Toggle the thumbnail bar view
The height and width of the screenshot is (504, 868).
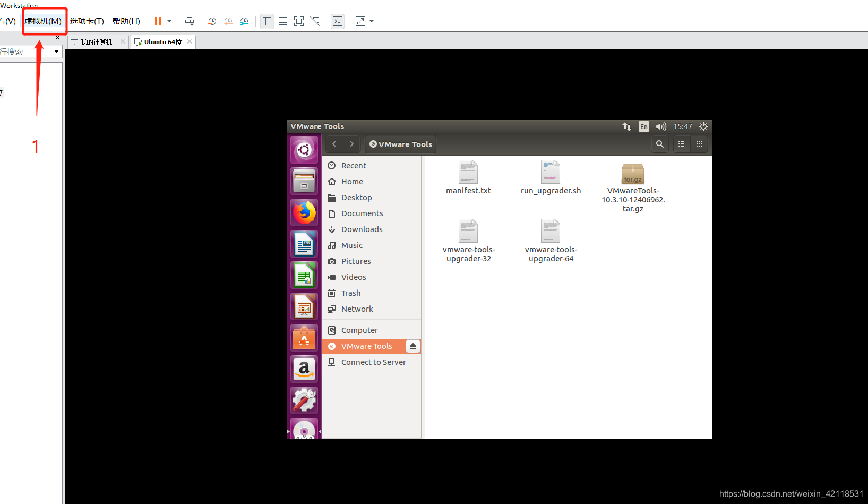(283, 21)
